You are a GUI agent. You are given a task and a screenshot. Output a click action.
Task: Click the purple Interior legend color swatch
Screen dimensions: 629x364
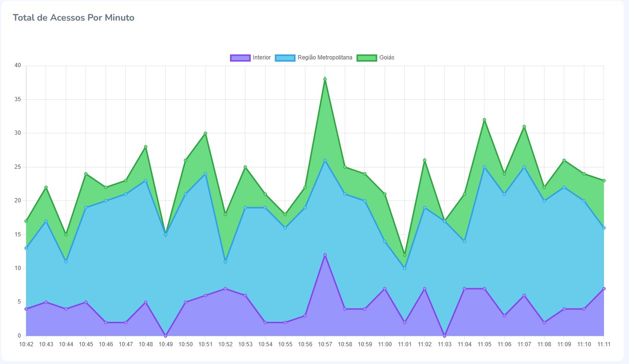(240, 58)
